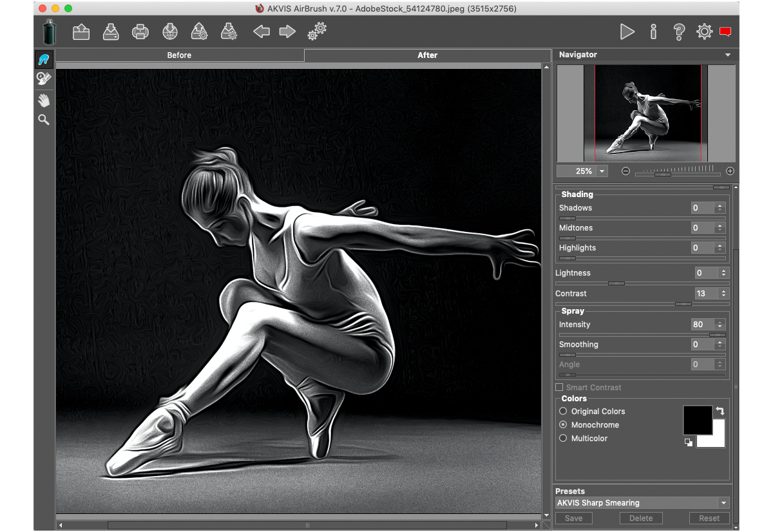Click the Undo left arrow icon
The height and width of the screenshot is (532, 773).
point(261,32)
